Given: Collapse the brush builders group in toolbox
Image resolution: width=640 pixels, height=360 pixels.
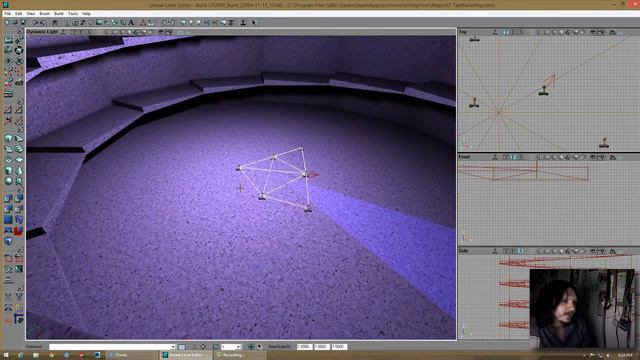Looking at the screenshot, I should click(19, 129).
